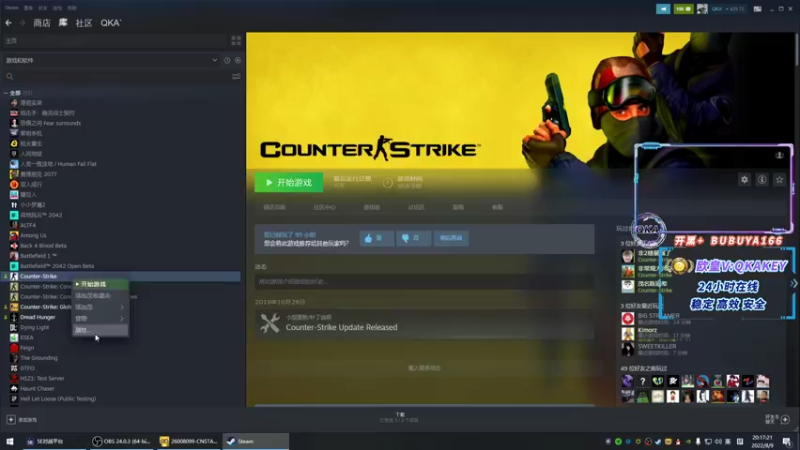Open the green notifications inbox button
800x450 pixels.
coord(683,9)
